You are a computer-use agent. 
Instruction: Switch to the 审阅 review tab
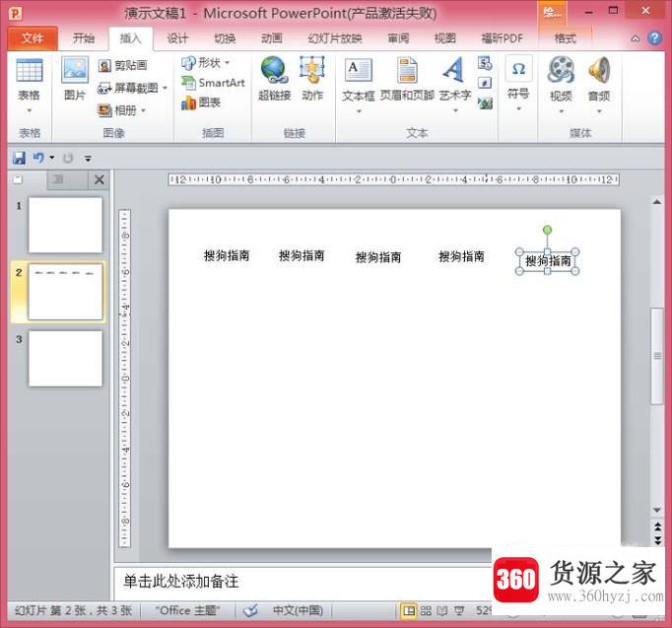pos(398,38)
